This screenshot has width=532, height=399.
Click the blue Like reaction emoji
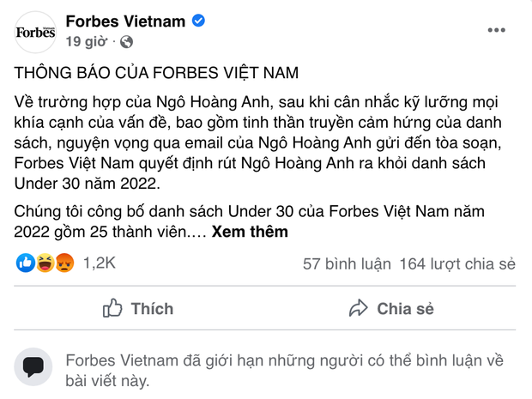click(x=25, y=263)
